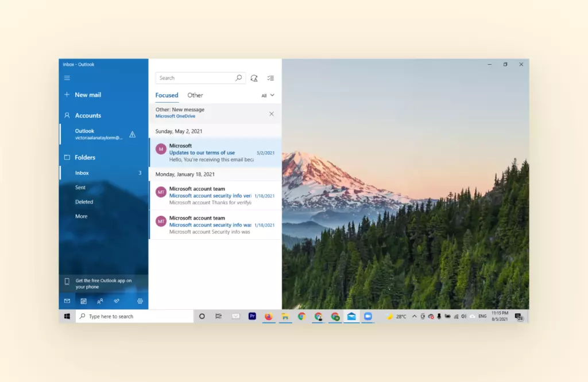This screenshot has height=382, width=588.
Task: Select the Mail envelope icon in the sidebar
Action: click(x=67, y=301)
